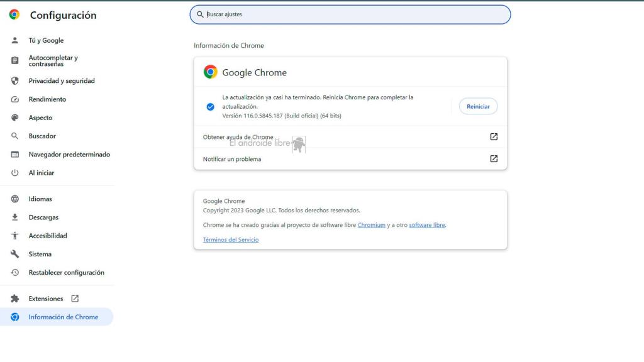Click the Google Chrome logo in the info card
Screen dimensions: 644x362
210,72
